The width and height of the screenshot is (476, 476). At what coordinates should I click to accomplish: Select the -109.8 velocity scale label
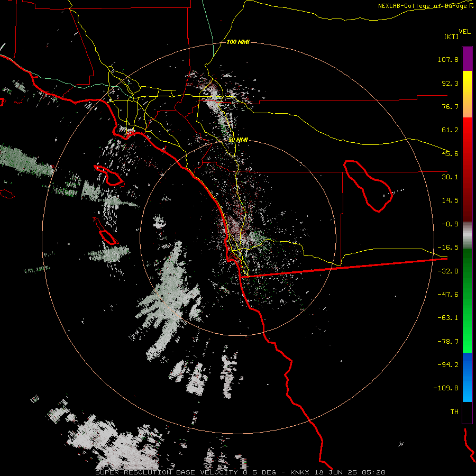(446, 388)
